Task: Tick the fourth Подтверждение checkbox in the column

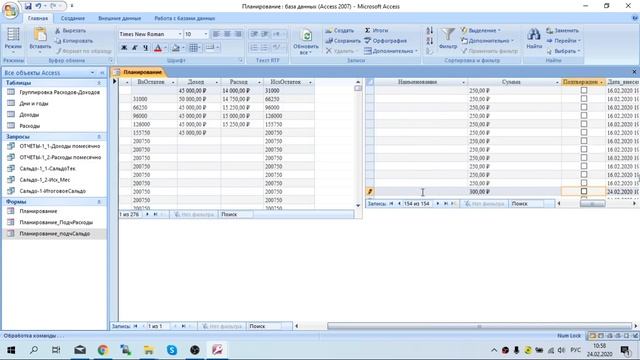Action: [x=584, y=116]
